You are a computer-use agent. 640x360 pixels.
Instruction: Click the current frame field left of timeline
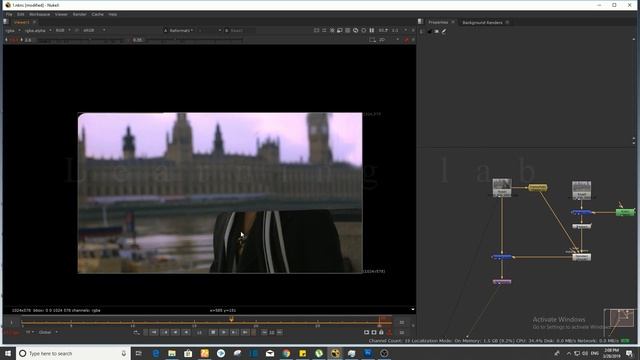pyautogui.click(x=12, y=322)
